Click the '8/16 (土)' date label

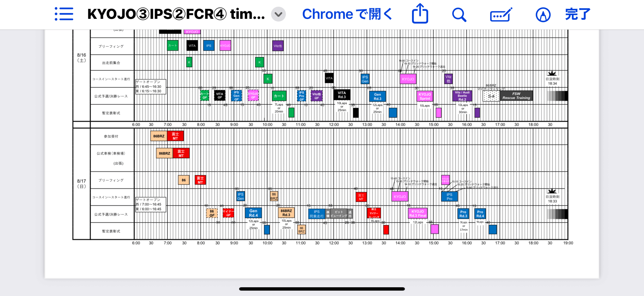(82, 58)
